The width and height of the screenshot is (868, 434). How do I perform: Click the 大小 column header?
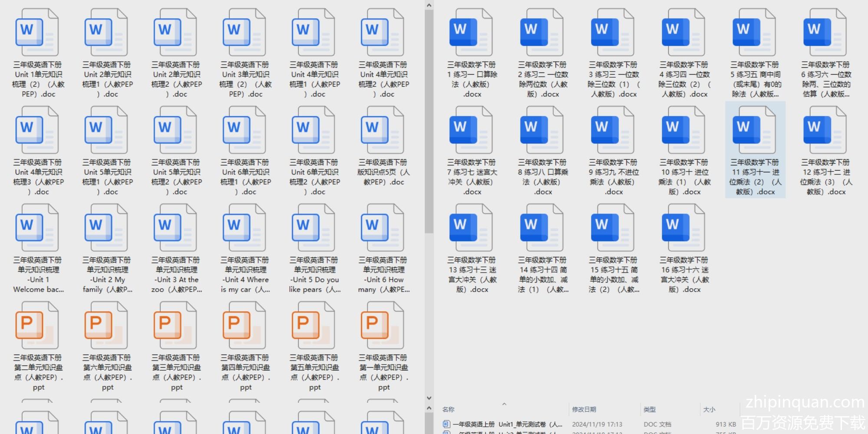coord(709,409)
